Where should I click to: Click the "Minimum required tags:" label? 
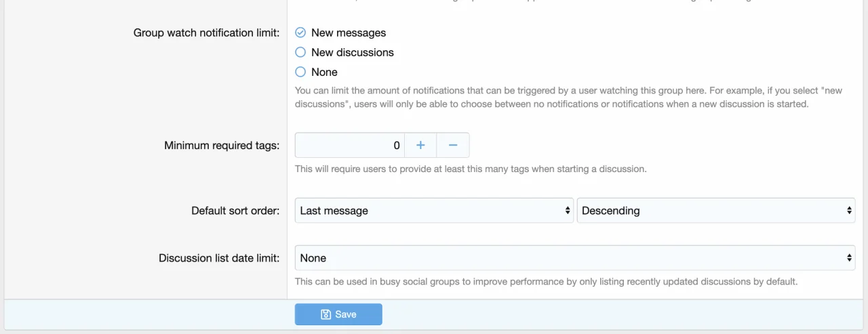point(221,145)
